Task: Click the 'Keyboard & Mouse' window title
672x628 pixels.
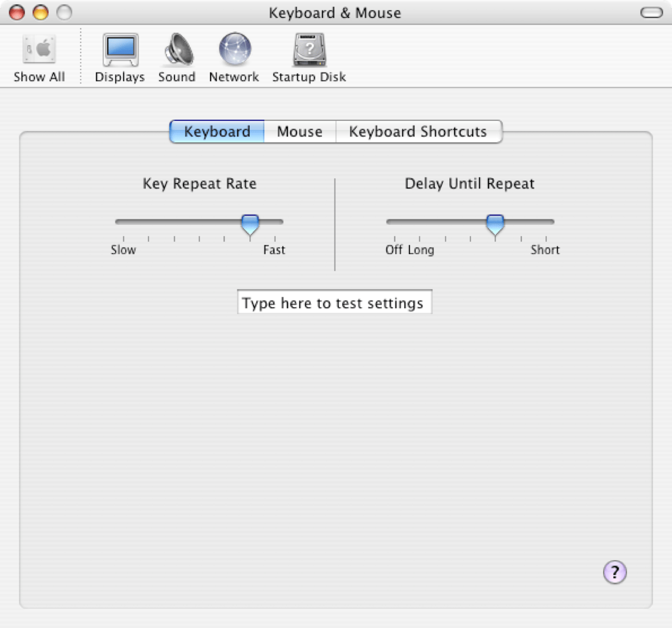Action: pyautogui.click(x=335, y=13)
